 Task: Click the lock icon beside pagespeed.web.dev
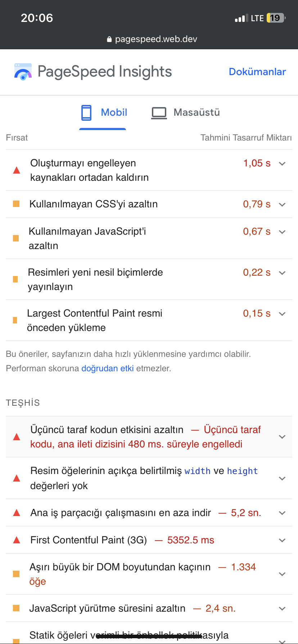pos(109,39)
